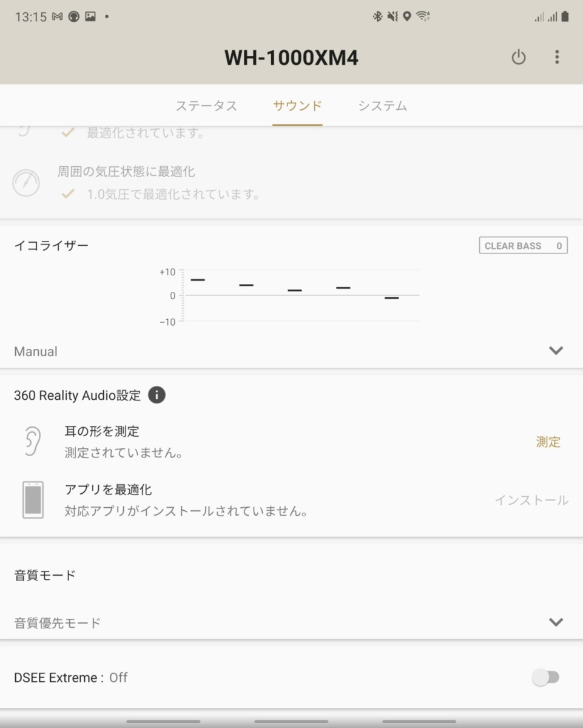
Task: Open the three-dot overflow menu
Action: 557,58
